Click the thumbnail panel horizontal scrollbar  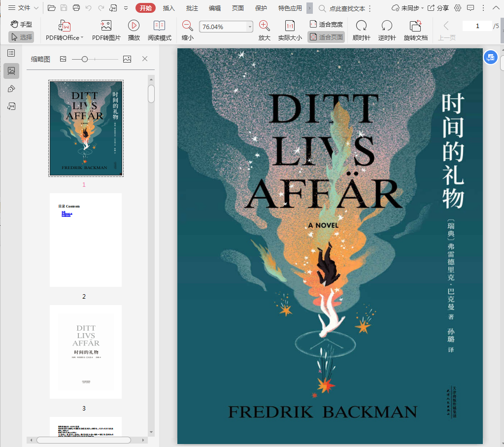84,440
